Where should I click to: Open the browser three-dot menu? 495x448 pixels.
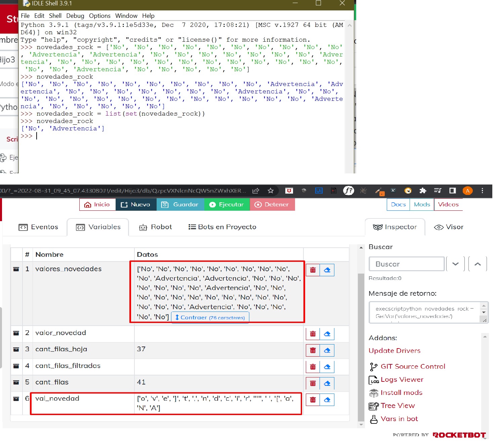click(482, 191)
